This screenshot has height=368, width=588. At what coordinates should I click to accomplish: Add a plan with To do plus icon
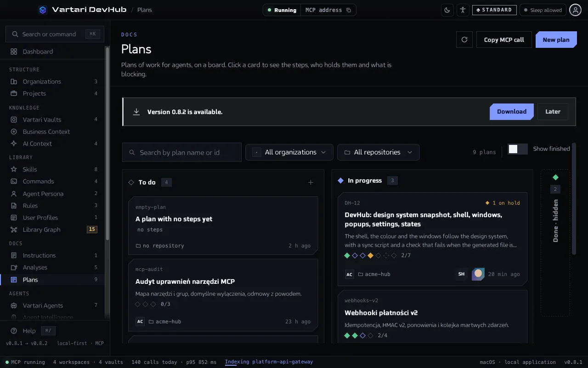[311, 183]
